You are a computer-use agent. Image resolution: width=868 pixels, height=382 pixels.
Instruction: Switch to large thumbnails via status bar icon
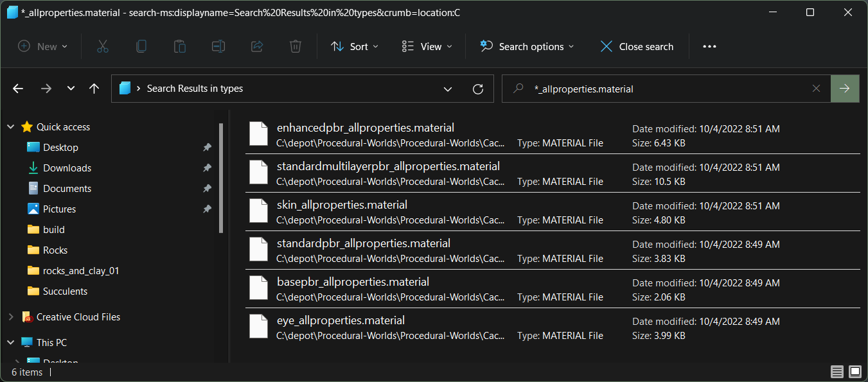click(x=855, y=371)
